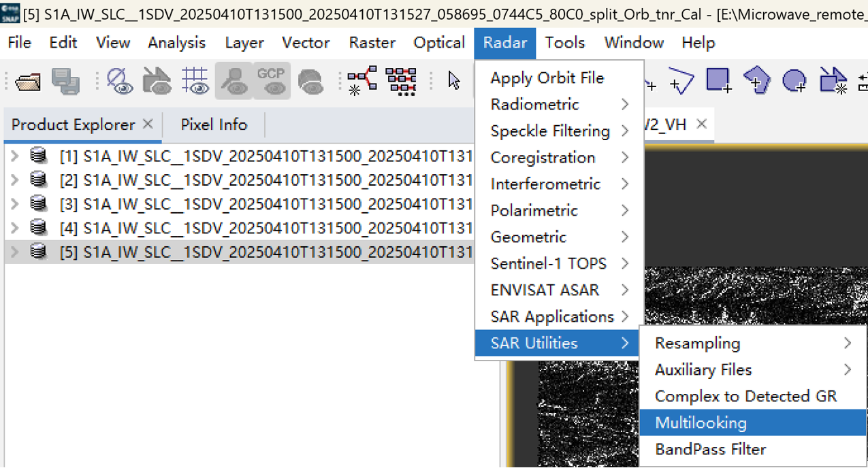Click the highlighted Radar menu
The height and width of the screenshot is (468, 868).
[x=505, y=43]
